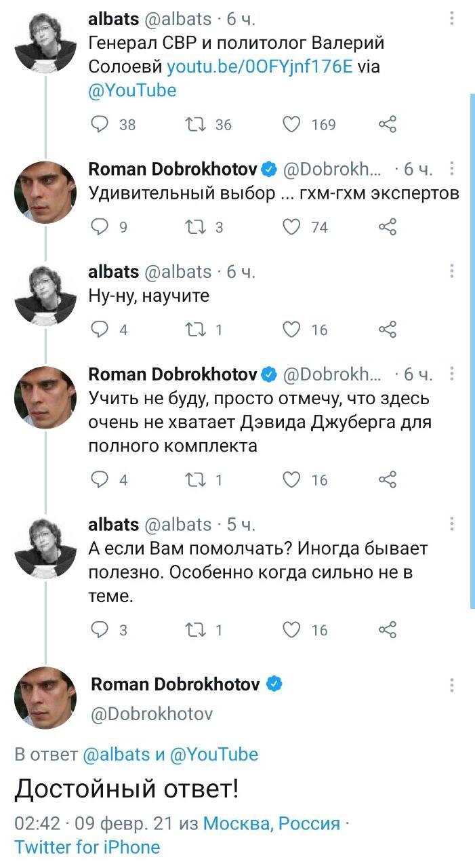
Task: Share the "А если Вам помолчать?" tweet
Action: (387, 630)
